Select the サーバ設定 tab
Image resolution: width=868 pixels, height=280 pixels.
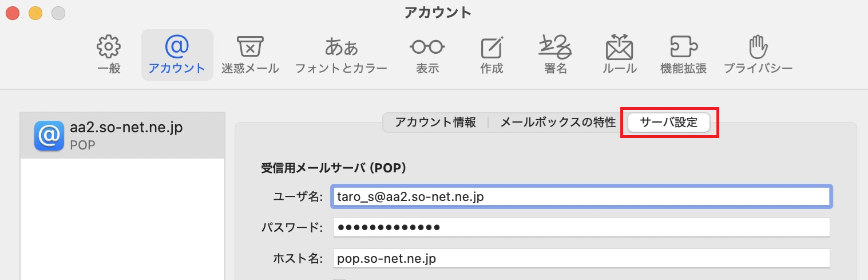coord(669,123)
